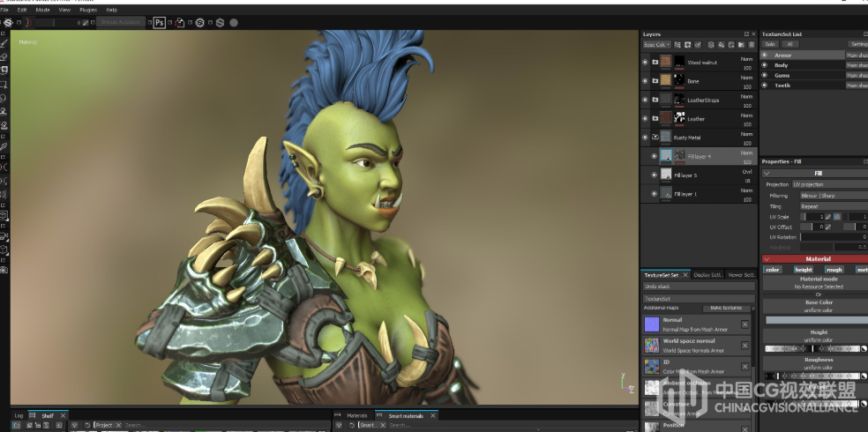Click the Add mask icon in Layers toolbar
This screenshot has height=432, width=868.
click(x=687, y=45)
